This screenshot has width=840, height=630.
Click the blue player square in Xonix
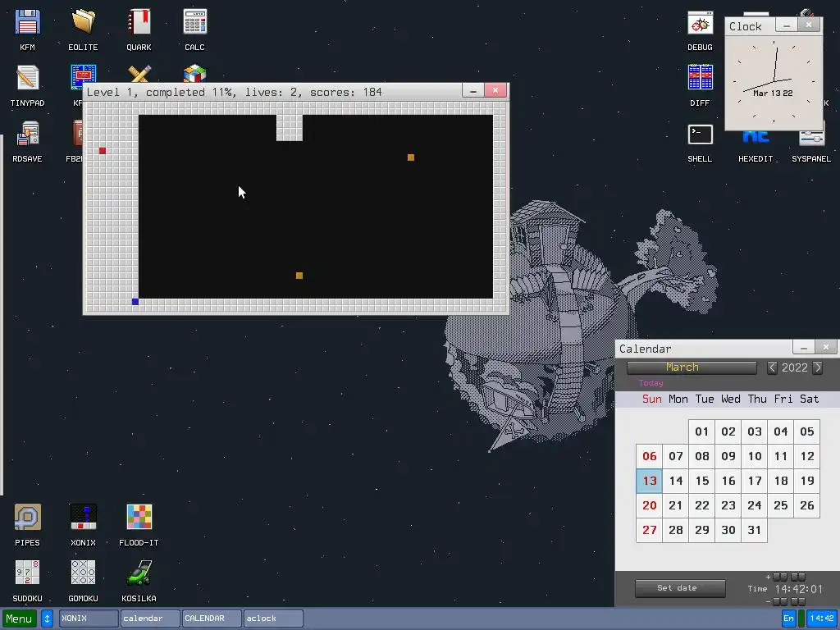click(135, 302)
